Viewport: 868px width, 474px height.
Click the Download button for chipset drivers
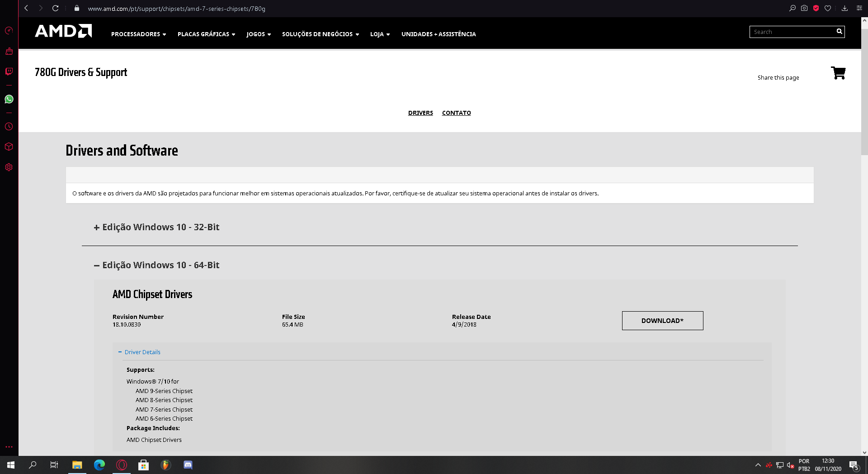(x=662, y=321)
